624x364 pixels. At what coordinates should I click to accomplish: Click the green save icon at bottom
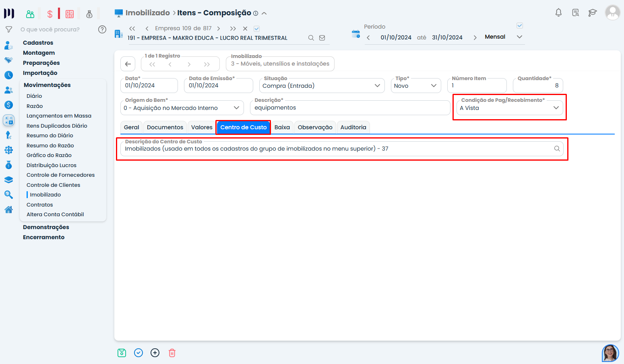click(122, 353)
